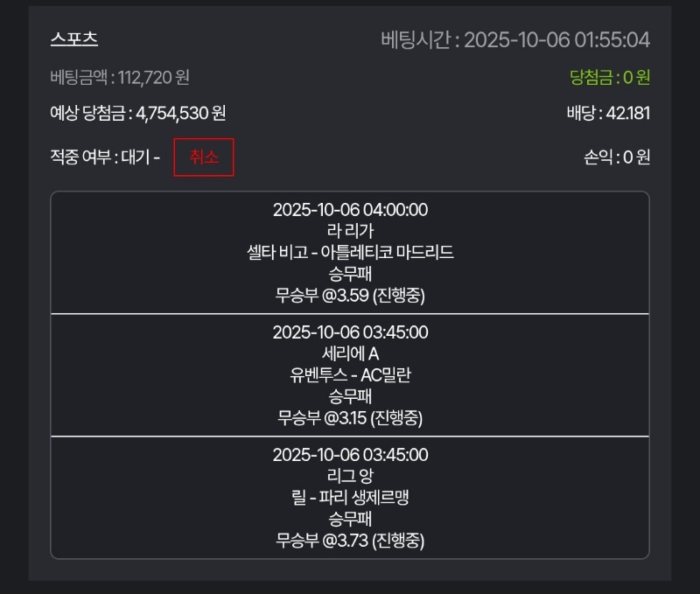The image size is (700, 594).
Task: Click the 적중 여부 대기 status
Action: pos(105,157)
